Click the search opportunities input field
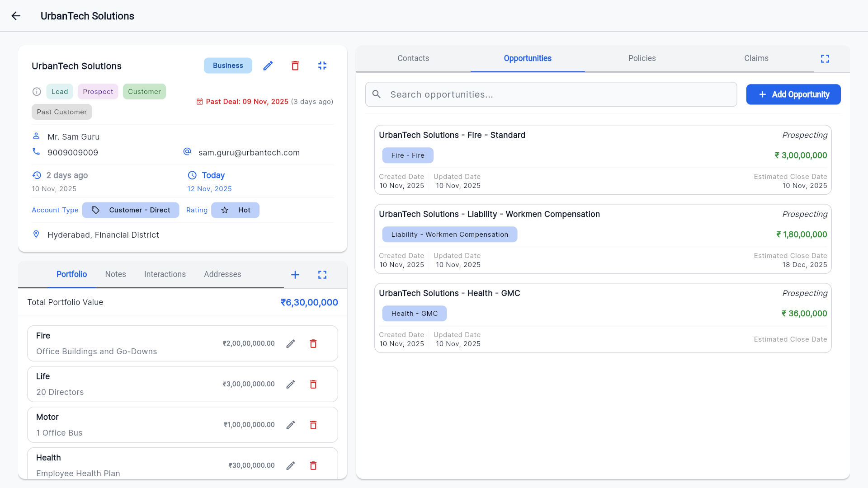This screenshot has width=868, height=488. click(551, 94)
